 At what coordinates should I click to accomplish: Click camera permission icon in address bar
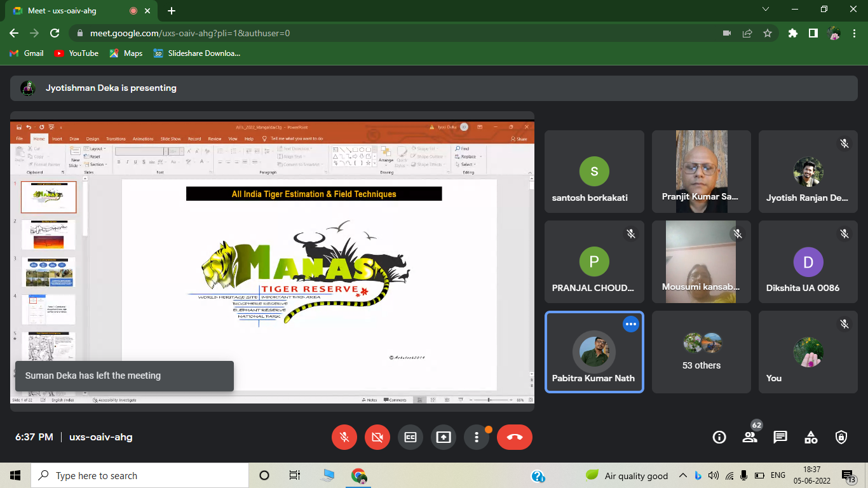click(x=727, y=33)
